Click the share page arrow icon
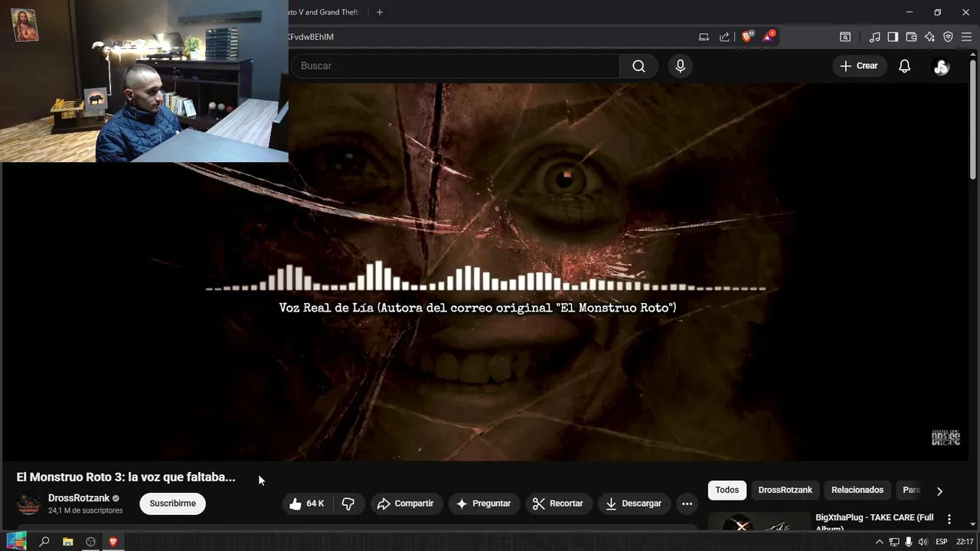The image size is (980, 551). click(724, 37)
